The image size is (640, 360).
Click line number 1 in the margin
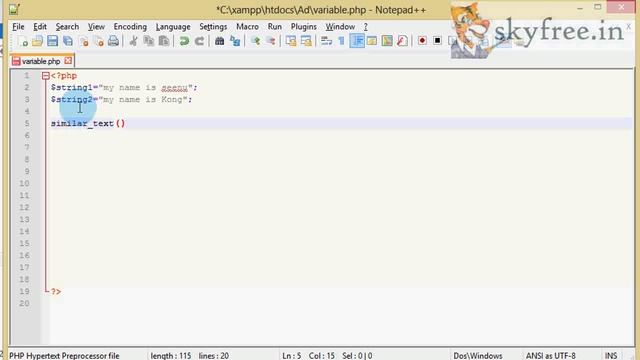pos(27,76)
